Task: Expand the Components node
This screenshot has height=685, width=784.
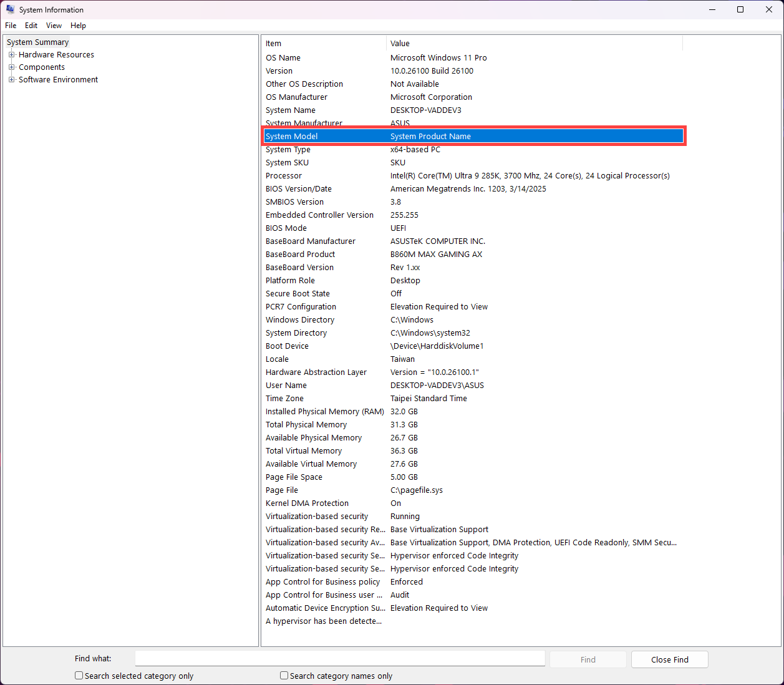Action: click(x=11, y=67)
